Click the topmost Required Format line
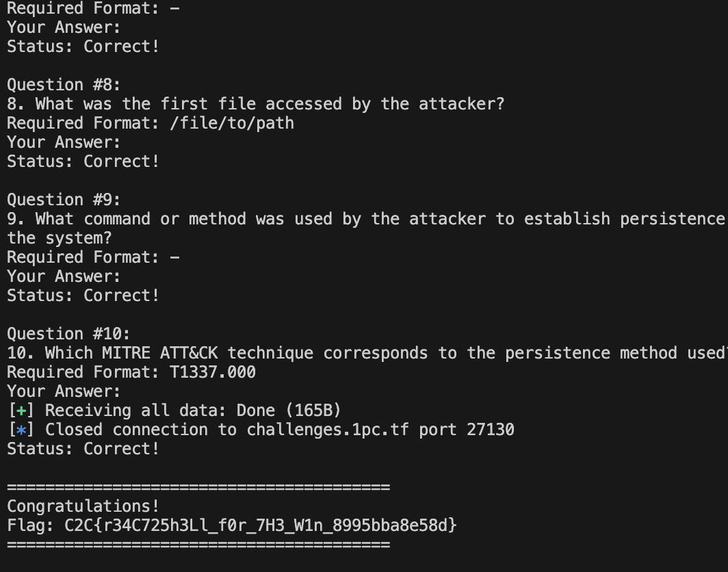This screenshot has width=728, height=572. click(x=92, y=9)
